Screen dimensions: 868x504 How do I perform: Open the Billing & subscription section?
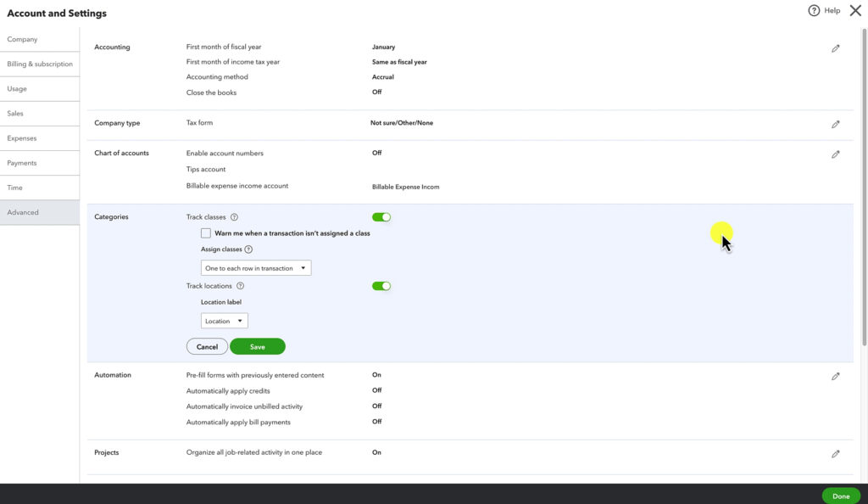point(40,64)
